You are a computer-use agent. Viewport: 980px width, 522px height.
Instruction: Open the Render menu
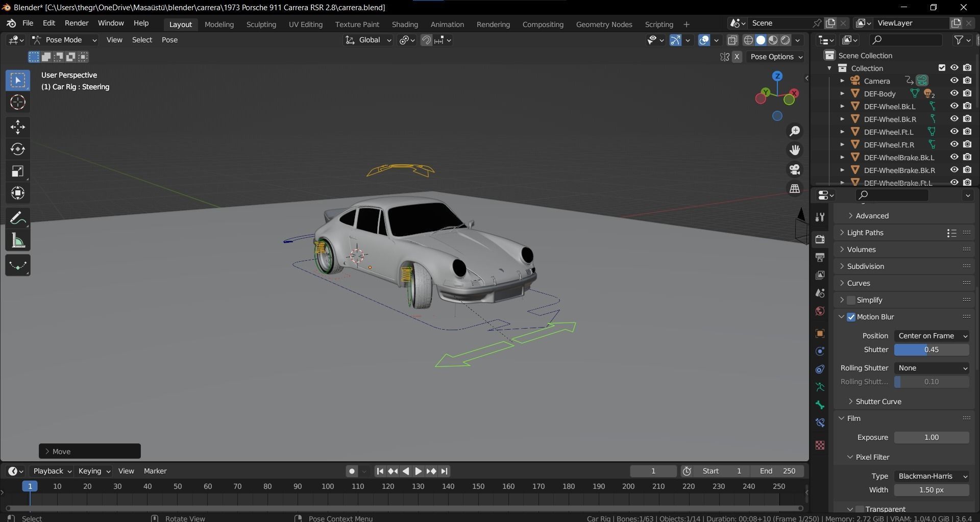[77, 23]
